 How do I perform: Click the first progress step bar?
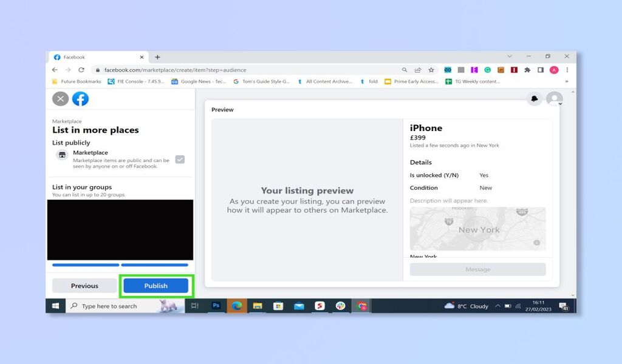pyautogui.click(x=86, y=265)
